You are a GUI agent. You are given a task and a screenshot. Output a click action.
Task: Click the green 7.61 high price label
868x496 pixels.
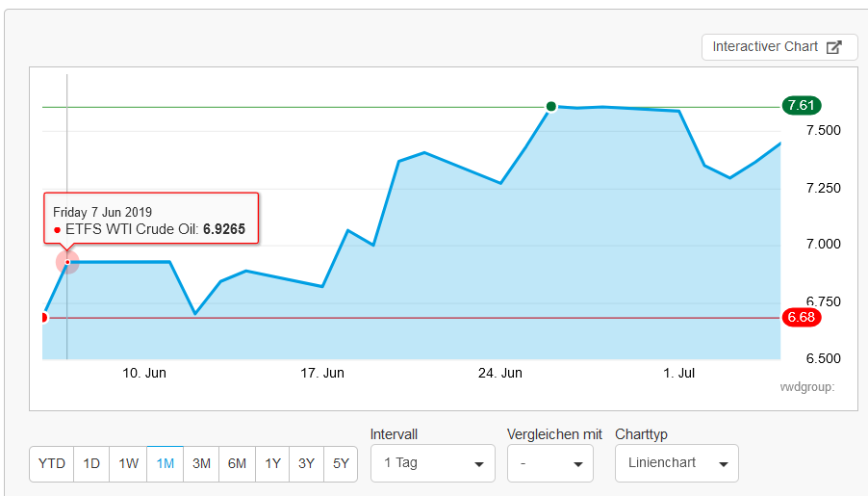[801, 106]
